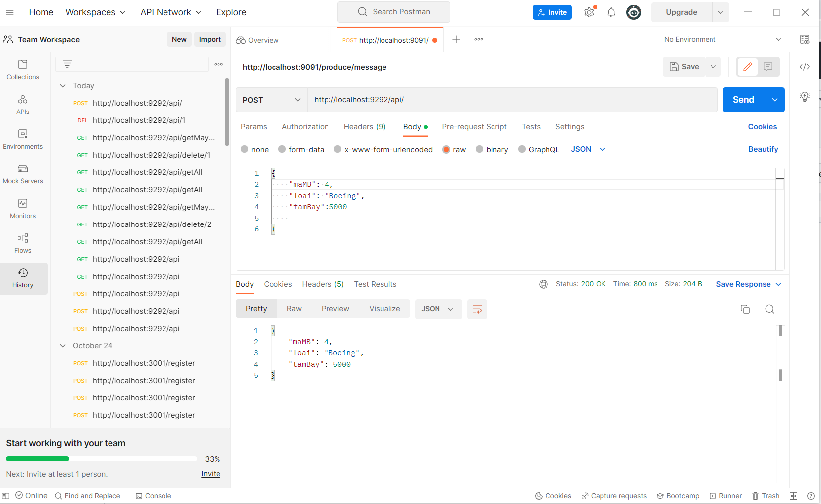Viewport: 821px width, 504px height.
Task: Open the comments mode icon
Action: coord(768,67)
